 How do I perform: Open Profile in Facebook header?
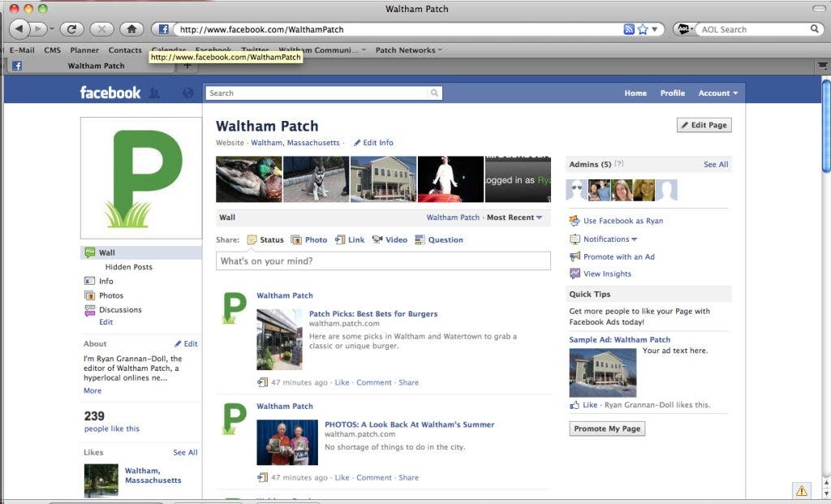coord(673,93)
